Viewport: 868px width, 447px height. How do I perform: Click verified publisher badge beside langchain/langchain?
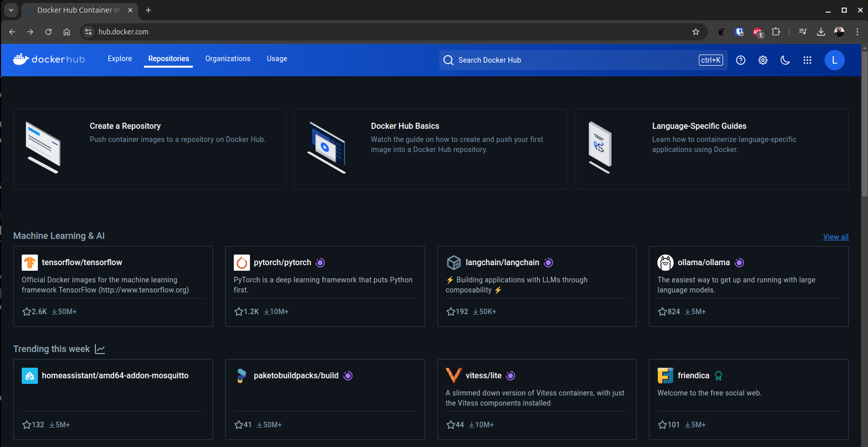pyautogui.click(x=548, y=263)
